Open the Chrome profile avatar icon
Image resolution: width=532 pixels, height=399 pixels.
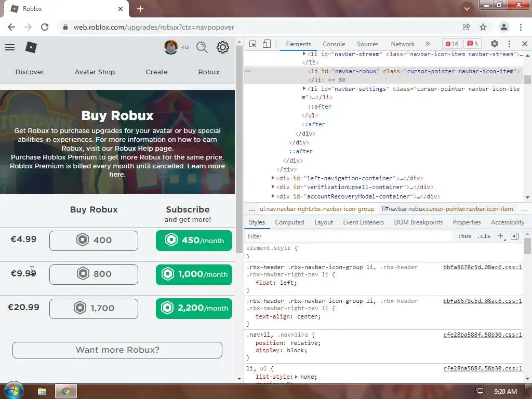coord(504,27)
